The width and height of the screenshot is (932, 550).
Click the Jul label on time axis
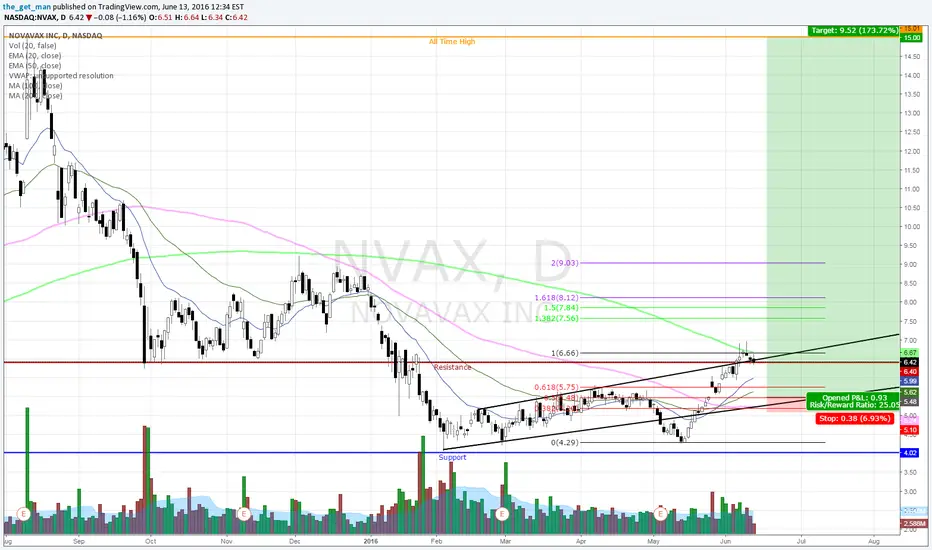(801, 542)
